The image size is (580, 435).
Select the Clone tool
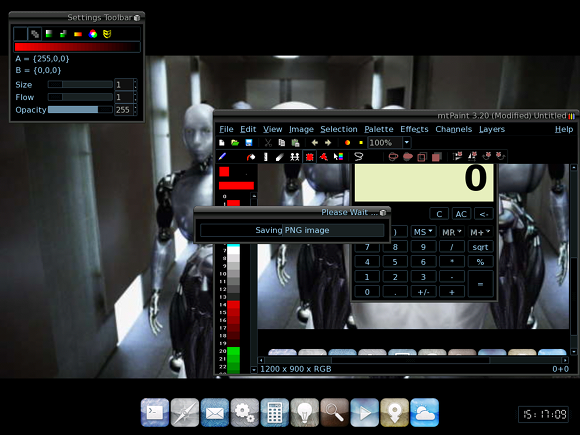click(x=294, y=157)
